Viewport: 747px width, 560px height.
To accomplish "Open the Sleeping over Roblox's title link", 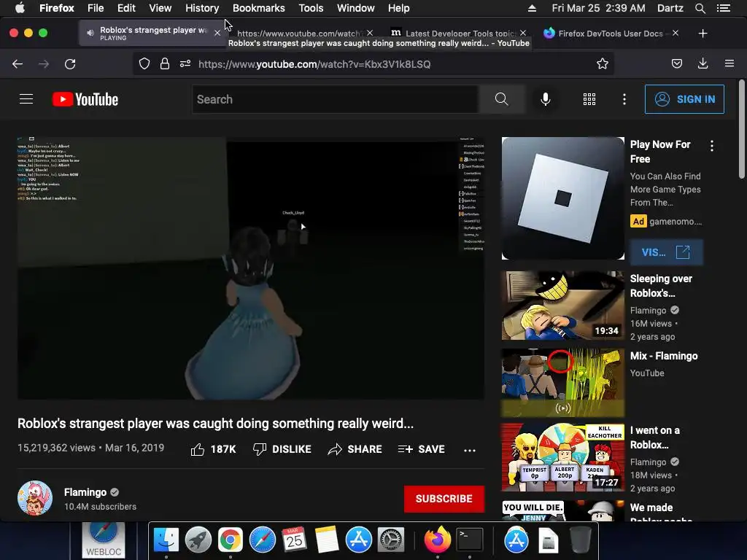I will (x=661, y=286).
